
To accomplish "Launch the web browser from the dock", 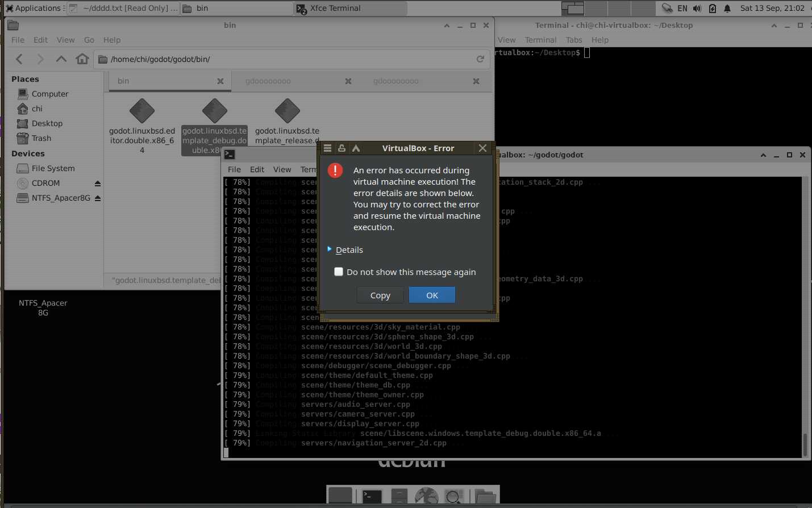I will click(x=427, y=496).
